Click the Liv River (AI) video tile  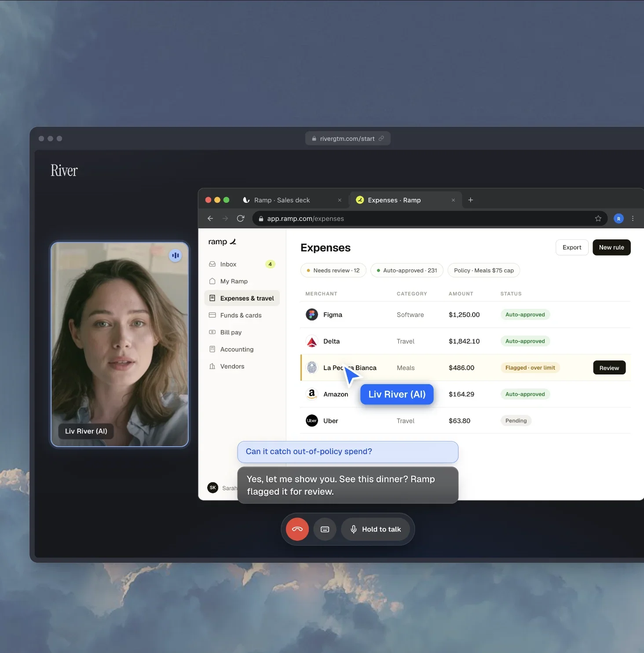pyautogui.click(x=120, y=345)
